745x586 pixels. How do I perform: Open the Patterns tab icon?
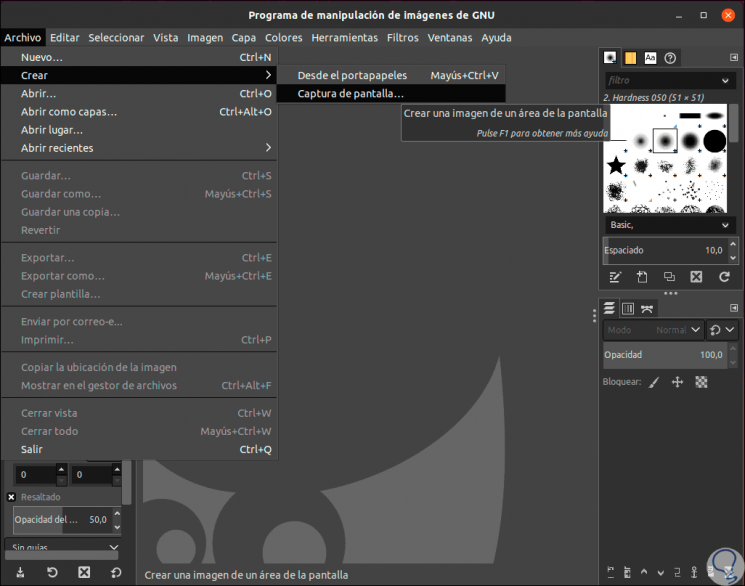pos(630,58)
